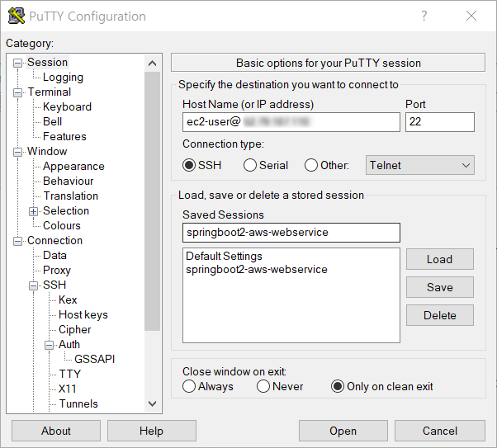Click category tree scrollbar down arrow

pyautogui.click(x=153, y=403)
